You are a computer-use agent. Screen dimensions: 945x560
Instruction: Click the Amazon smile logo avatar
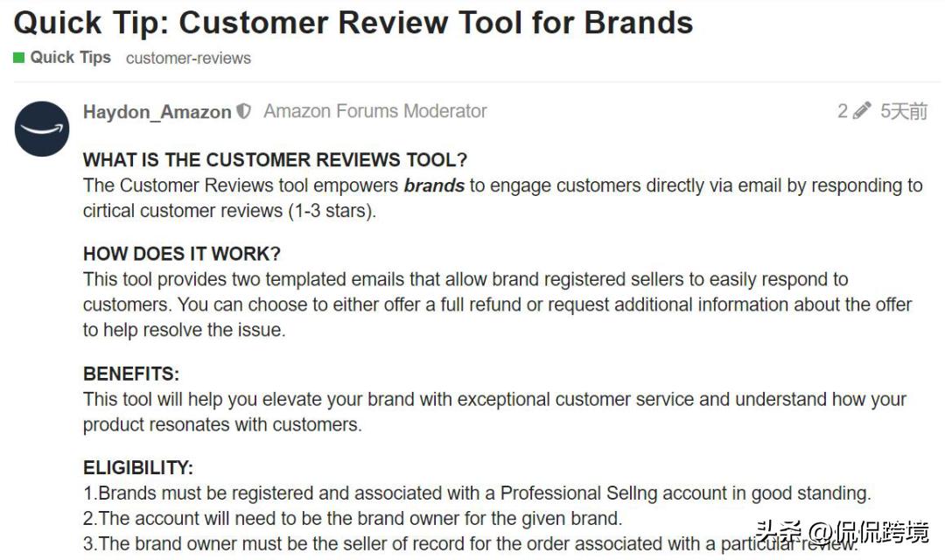point(42,129)
